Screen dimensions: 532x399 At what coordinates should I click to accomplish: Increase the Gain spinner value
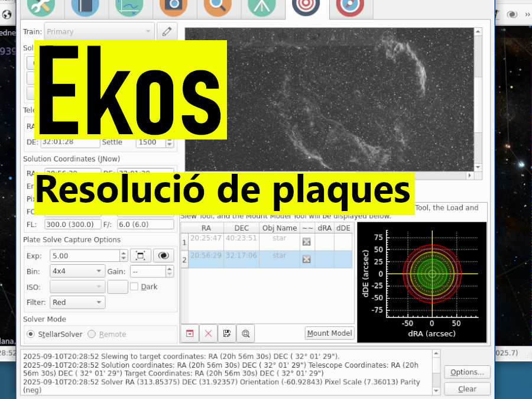[x=170, y=268]
